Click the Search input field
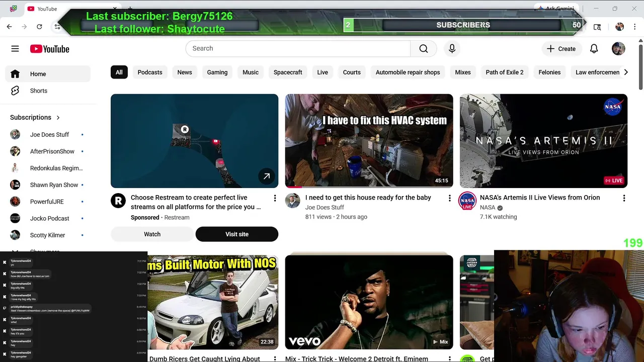The image size is (644, 362). coord(298,48)
